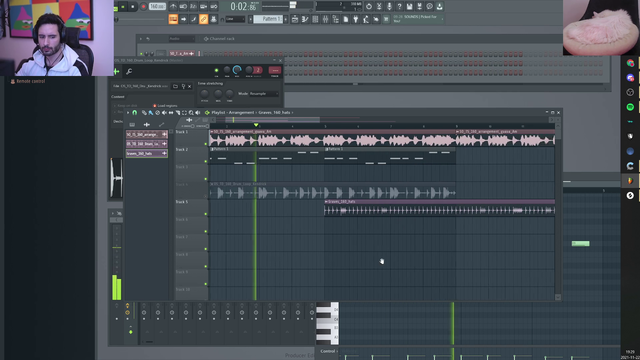This screenshot has height=360, width=640.
Task: Open the channel rack Audio filter dropdown
Action: [x=182, y=39]
